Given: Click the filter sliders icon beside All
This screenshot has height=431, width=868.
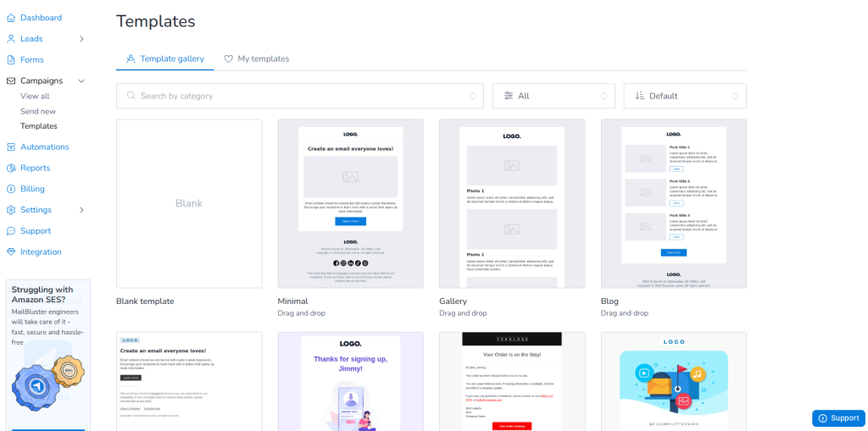Looking at the screenshot, I should 509,96.
